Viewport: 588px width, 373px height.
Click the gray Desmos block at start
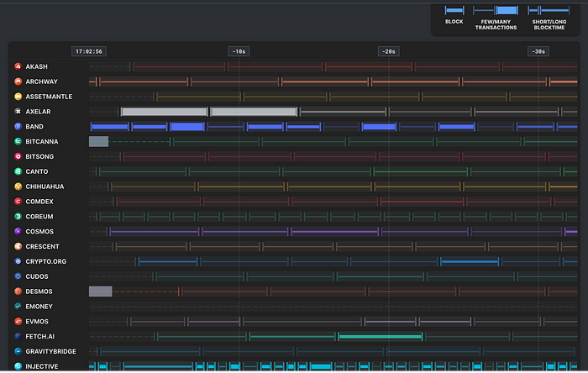pos(100,292)
